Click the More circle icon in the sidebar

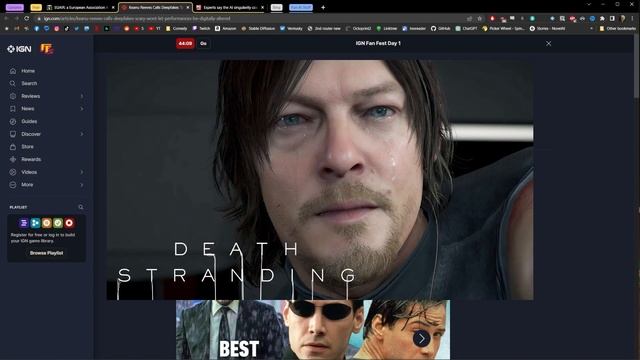coord(13,185)
